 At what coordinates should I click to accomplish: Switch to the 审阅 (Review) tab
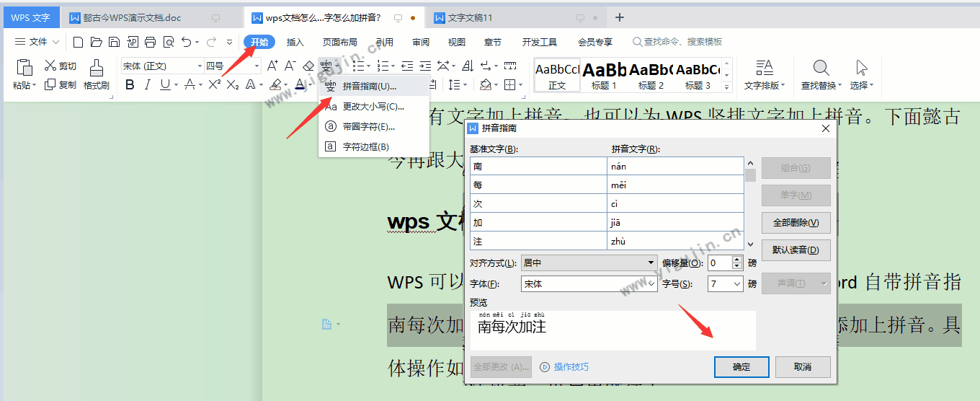421,42
